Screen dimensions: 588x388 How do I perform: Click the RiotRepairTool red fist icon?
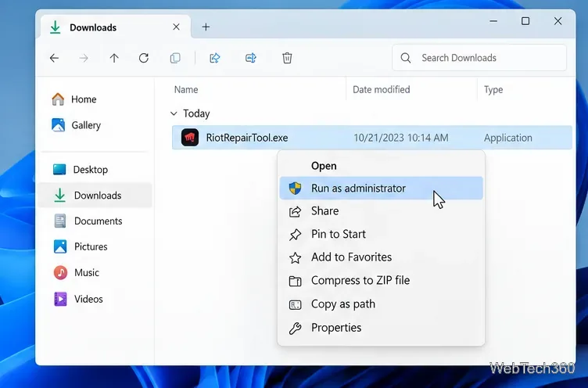pyautogui.click(x=190, y=138)
